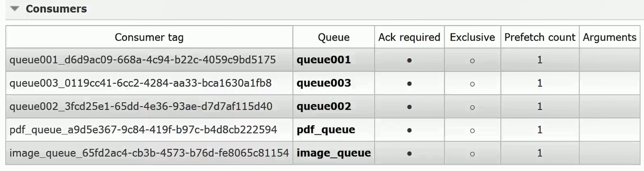The image size is (644, 171).
Task: Collapse the Consumers section triangle
Action: [x=15, y=9]
